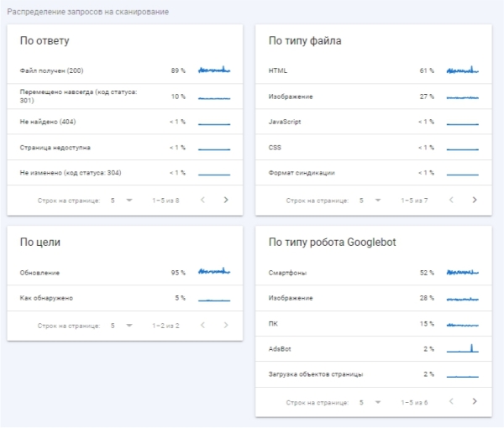Go to previous page in Googlebot type card
The width and height of the screenshot is (504, 428).
451,402
